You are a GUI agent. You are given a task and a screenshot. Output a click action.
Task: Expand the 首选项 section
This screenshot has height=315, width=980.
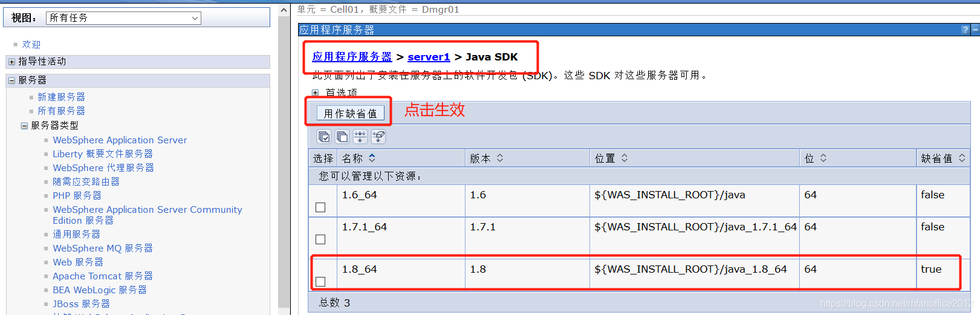coord(315,93)
